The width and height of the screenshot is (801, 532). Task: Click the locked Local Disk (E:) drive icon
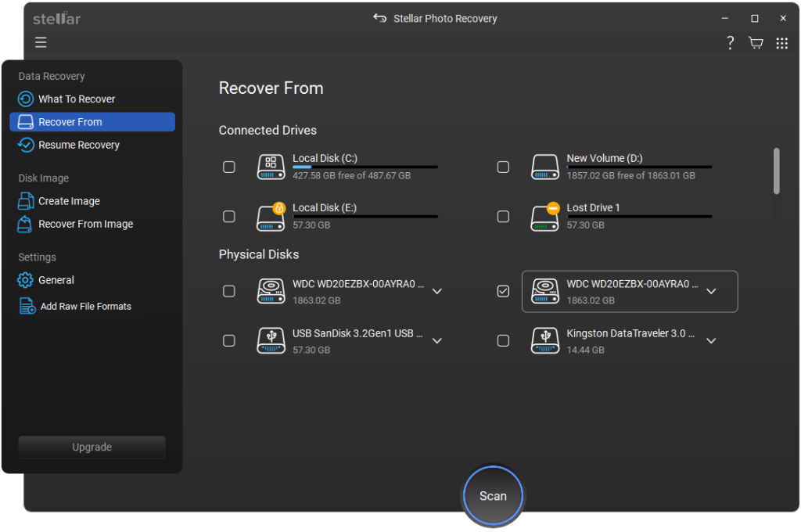coord(271,217)
